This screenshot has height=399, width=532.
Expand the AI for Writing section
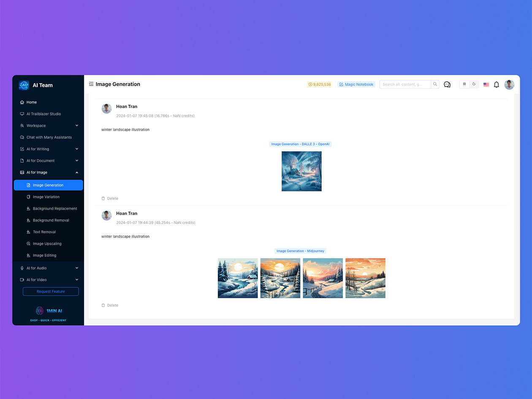point(49,148)
